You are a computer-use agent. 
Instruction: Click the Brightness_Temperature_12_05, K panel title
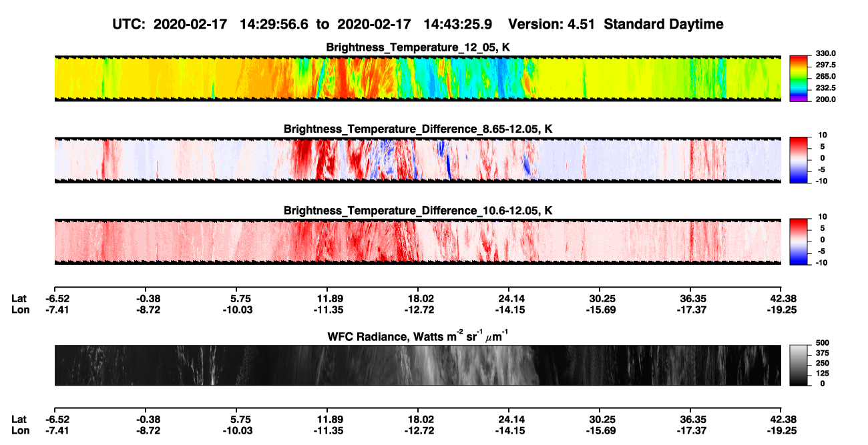[418, 47]
